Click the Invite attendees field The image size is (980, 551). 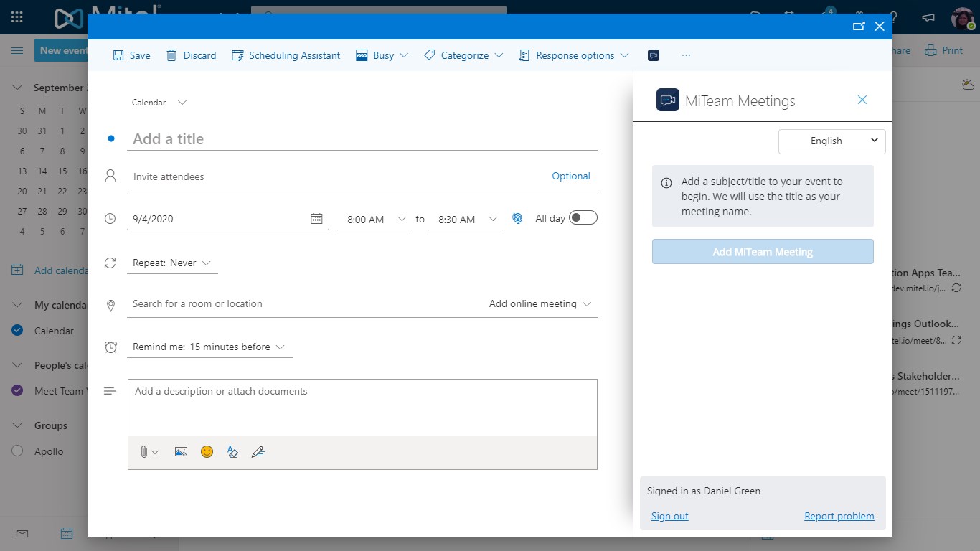(337, 176)
